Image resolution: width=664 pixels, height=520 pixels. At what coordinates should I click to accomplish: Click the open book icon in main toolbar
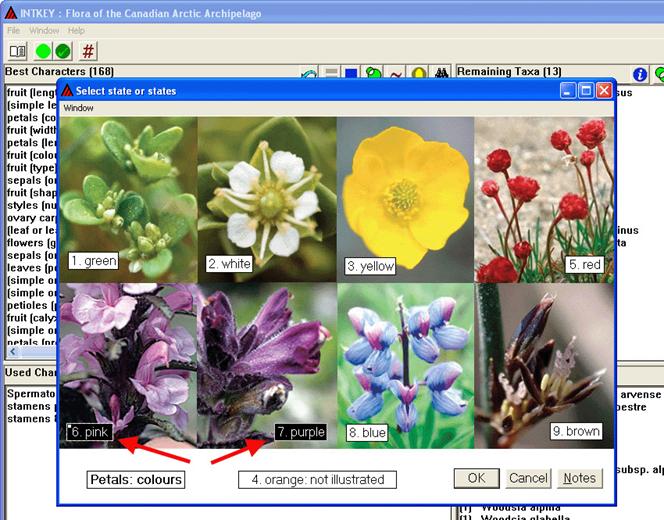click(x=18, y=51)
